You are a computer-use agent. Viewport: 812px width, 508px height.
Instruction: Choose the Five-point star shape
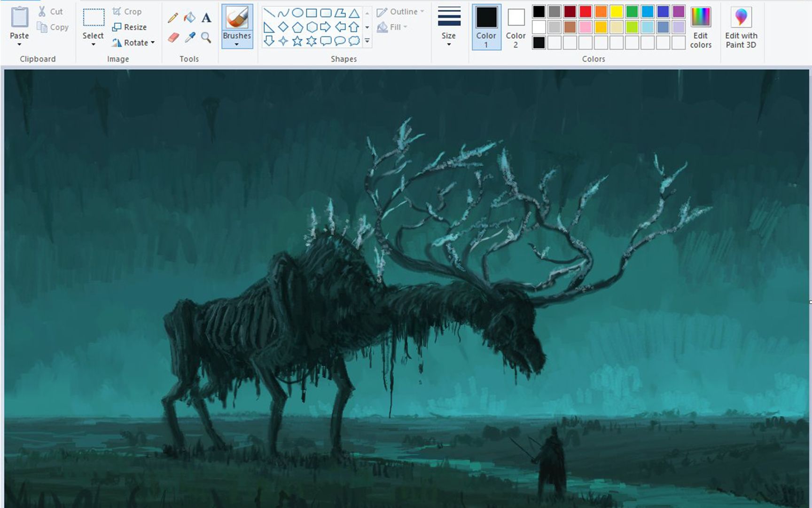(x=297, y=41)
